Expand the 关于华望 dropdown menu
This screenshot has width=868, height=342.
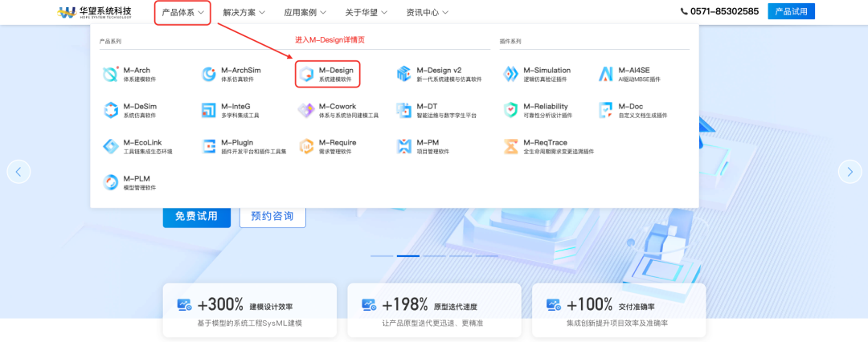pos(366,12)
